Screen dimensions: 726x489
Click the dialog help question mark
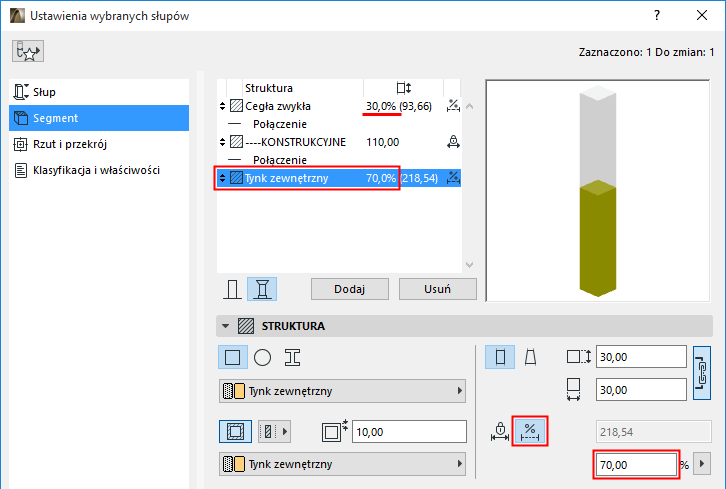[x=657, y=16]
